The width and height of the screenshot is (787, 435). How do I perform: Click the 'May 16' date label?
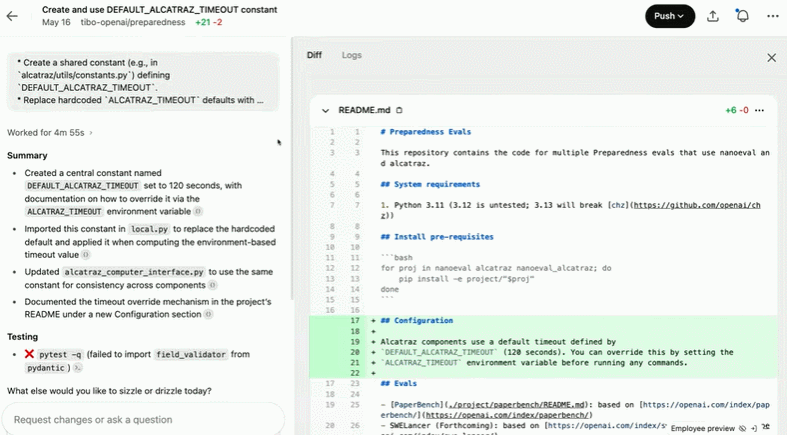pyautogui.click(x=56, y=22)
